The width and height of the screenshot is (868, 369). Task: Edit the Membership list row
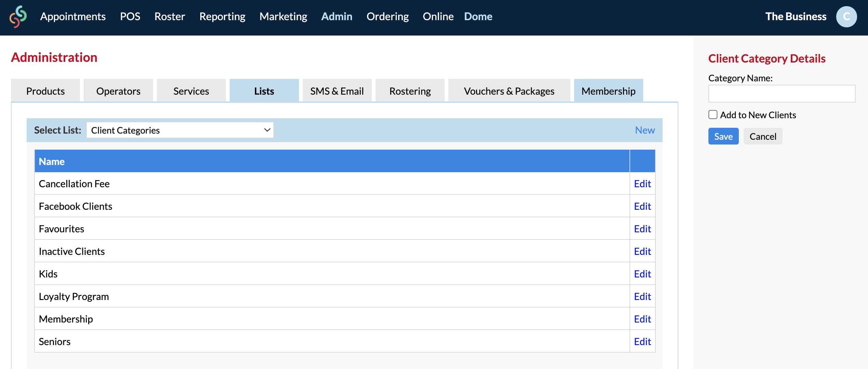(x=642, y=319)
